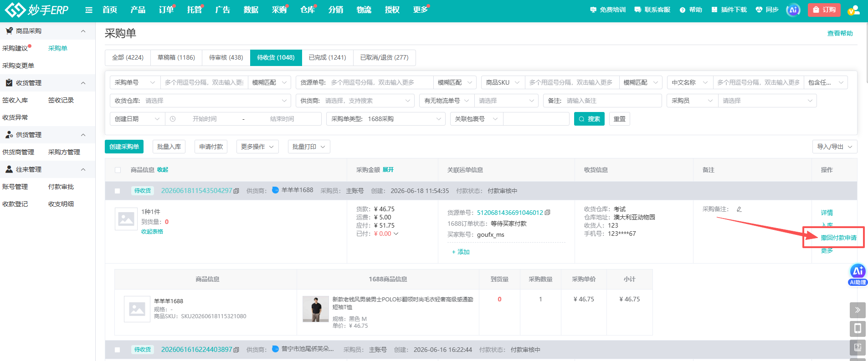
Task: Open 采购建议 in the sidebar
Action: tap(15, 48)
